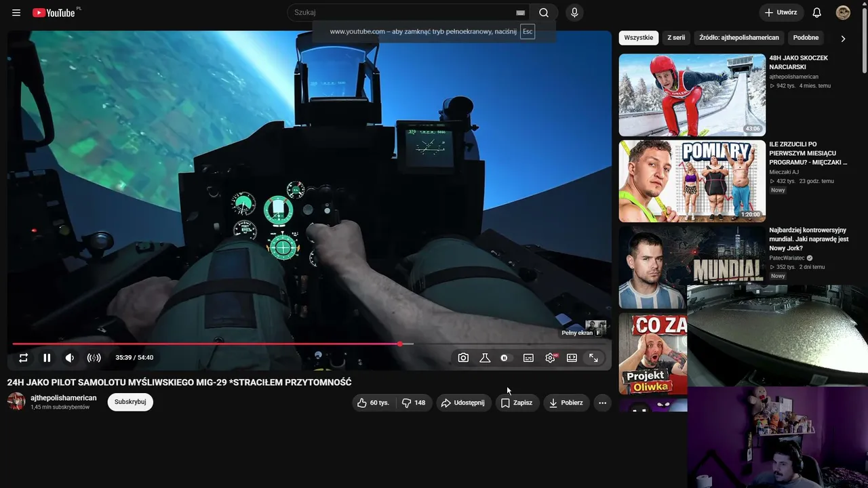Turn on subtitles in the player

click(528, 358)
